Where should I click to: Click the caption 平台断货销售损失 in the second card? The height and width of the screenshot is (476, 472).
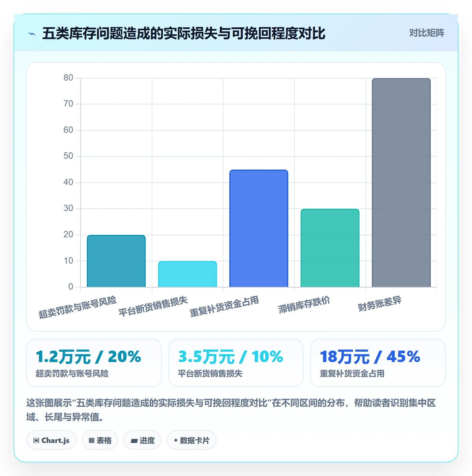[x=210, y=374]
